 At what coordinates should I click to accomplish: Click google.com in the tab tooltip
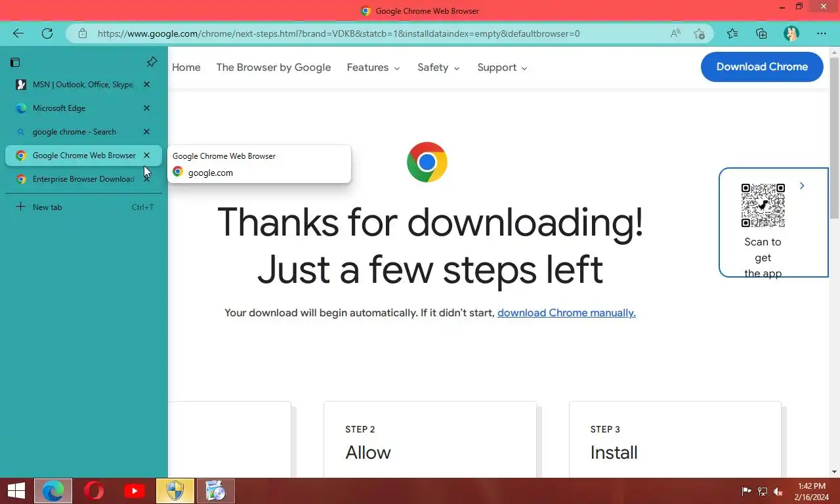pyautogui.click(x=211, y=173)
